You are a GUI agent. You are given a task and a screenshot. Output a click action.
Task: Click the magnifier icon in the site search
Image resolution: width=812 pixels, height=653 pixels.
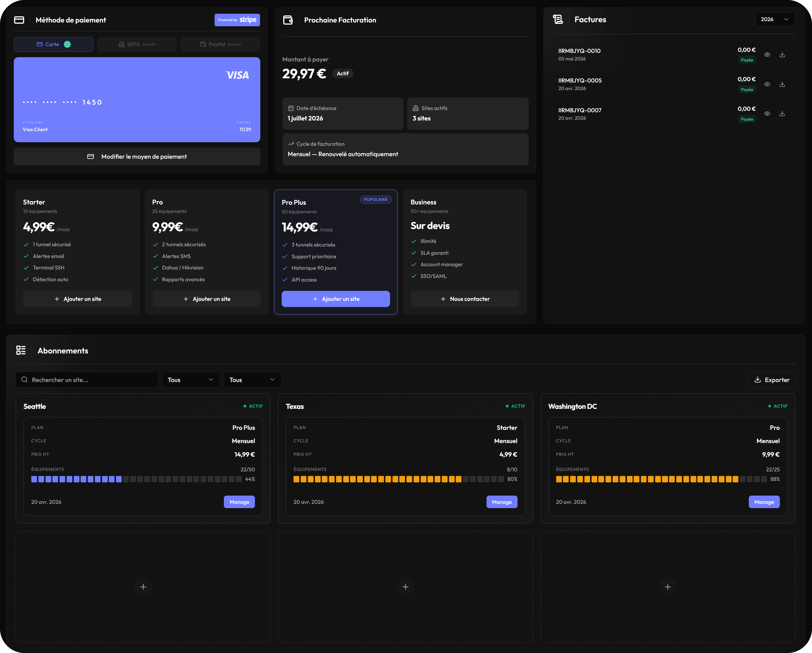pos(24,380)
